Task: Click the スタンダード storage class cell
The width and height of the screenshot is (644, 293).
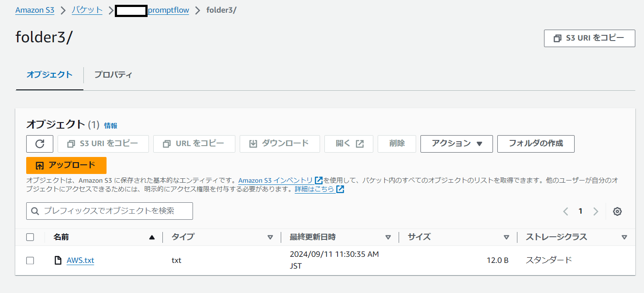Action: [549, 260]
